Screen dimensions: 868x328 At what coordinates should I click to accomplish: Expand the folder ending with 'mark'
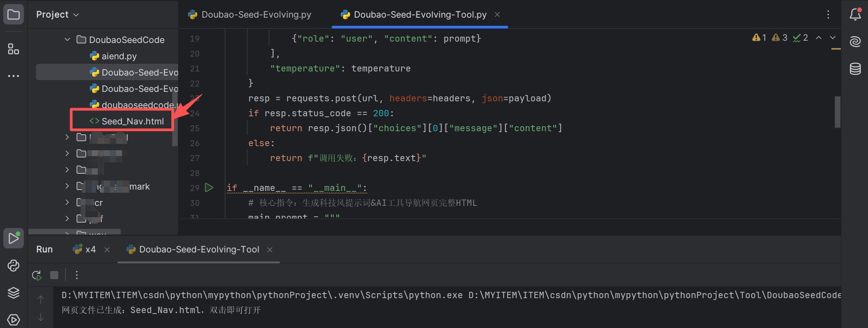[x=67, y=186]
